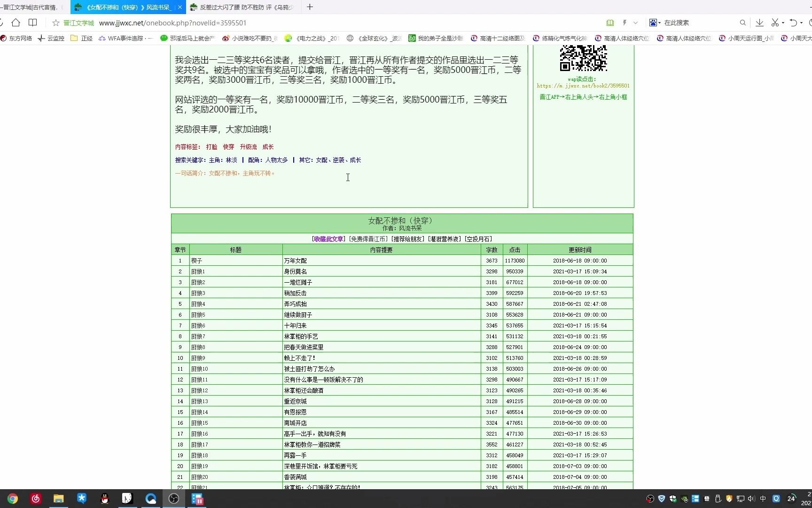
Task: Open the 正经 bookmark folder
Action: tap(81, 39)
